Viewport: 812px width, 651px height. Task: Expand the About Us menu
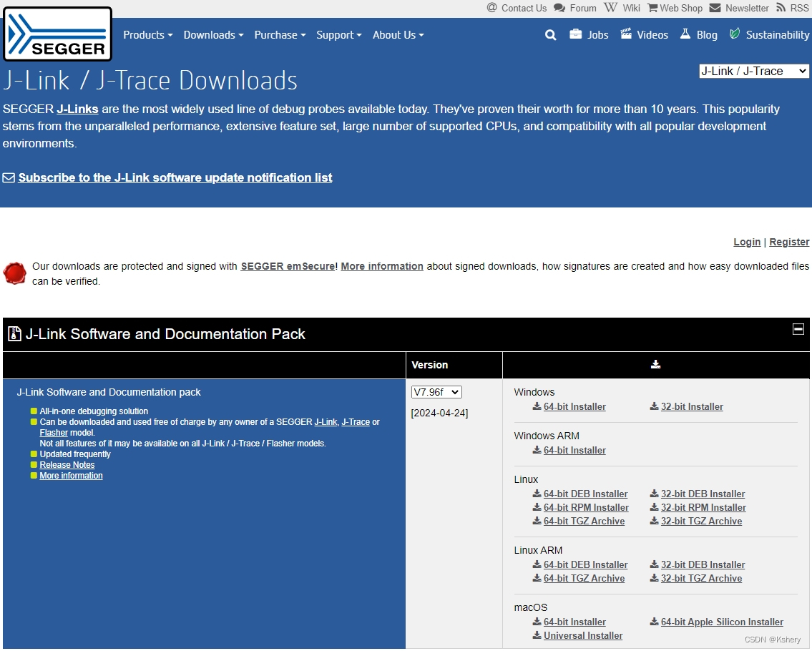(x=398, y=35)
